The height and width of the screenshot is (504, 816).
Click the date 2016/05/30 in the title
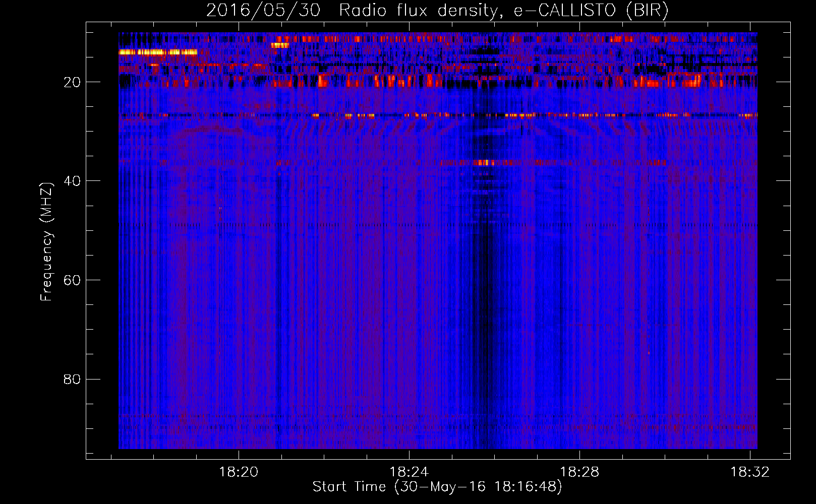(263, 11)
